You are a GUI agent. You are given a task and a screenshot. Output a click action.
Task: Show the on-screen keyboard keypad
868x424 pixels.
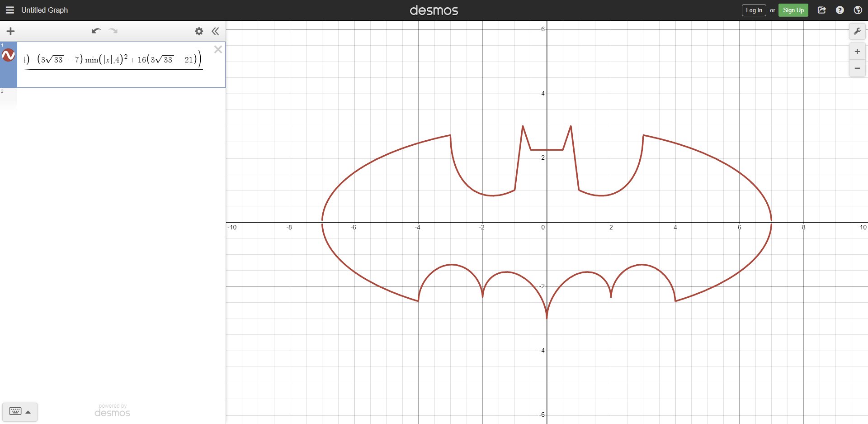20,411
